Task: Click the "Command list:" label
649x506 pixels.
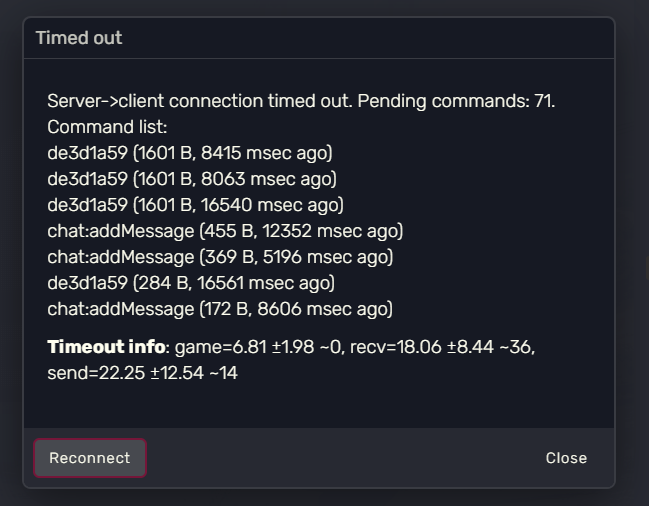Action: point(107,127)
